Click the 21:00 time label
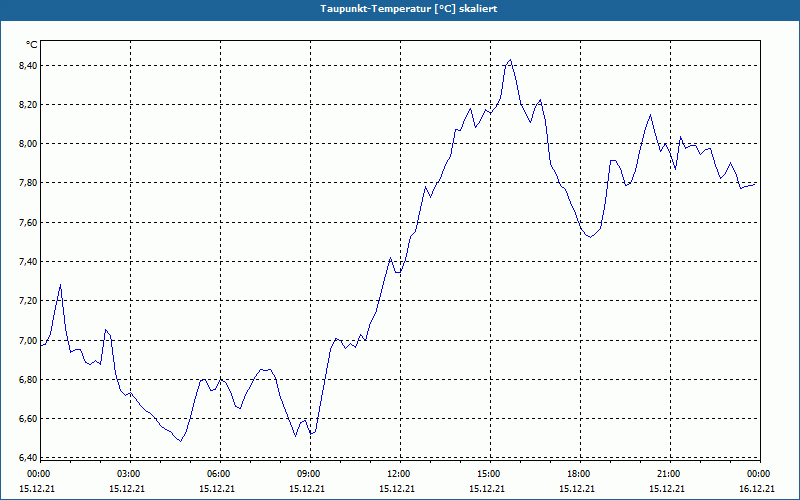The height and width of the screenshot is (500, 800). (x=670, y=474)
